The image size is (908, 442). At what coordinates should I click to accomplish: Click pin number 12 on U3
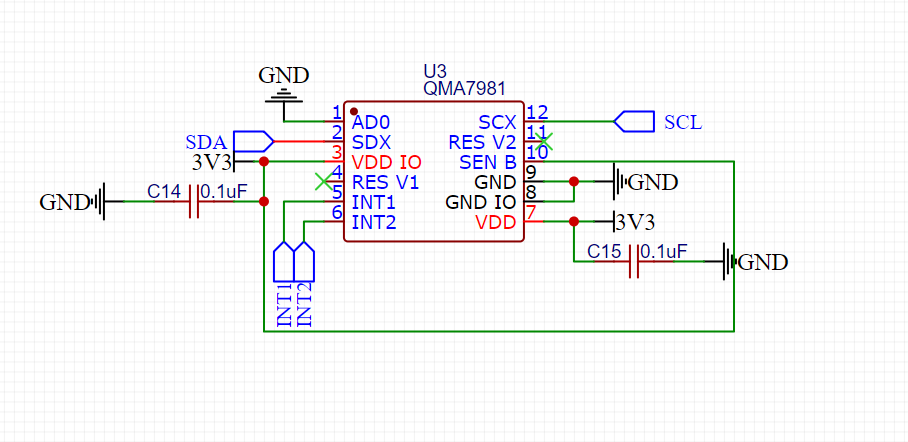(537, 112)
